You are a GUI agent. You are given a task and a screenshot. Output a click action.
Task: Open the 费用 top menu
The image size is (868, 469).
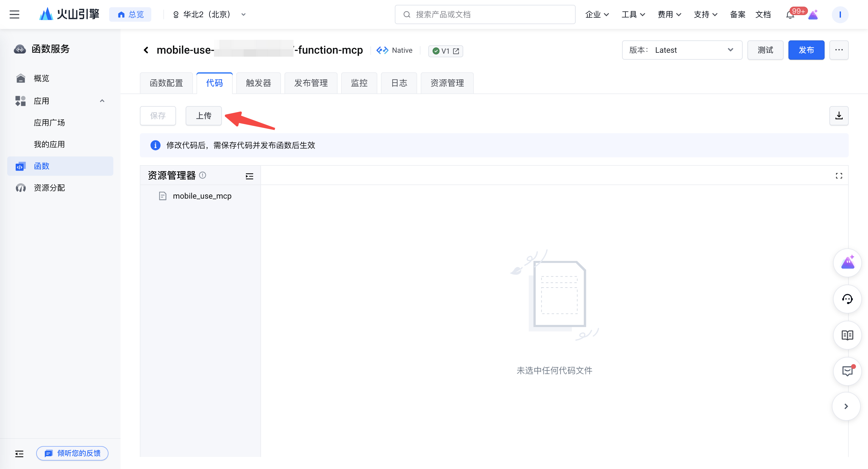pos(669,14)
